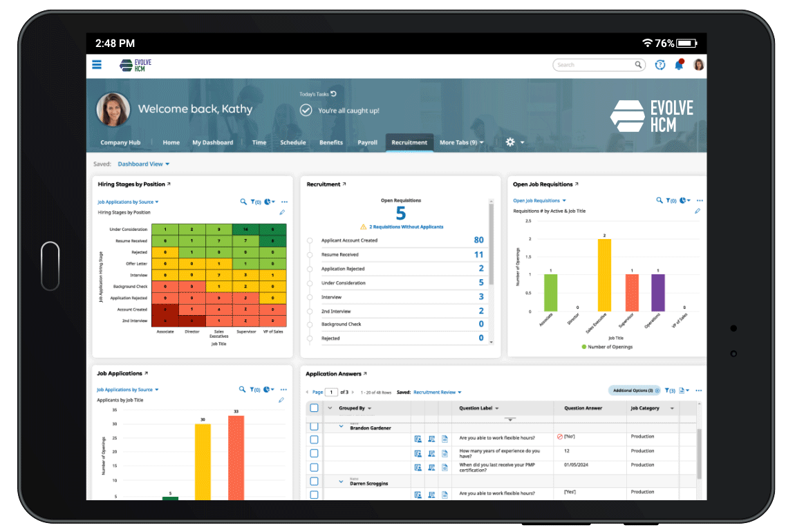Pop out the Open Job Requisitions widget
The height and width of the screenshot is (532, 795).
tap(577, 184)
